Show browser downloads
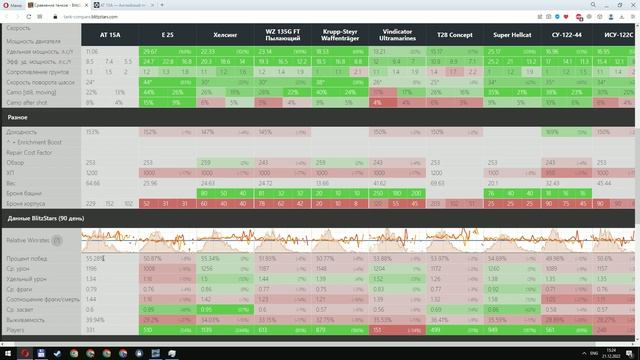The height and width of the screenshot is (360, 640). [x=621, y=17]
